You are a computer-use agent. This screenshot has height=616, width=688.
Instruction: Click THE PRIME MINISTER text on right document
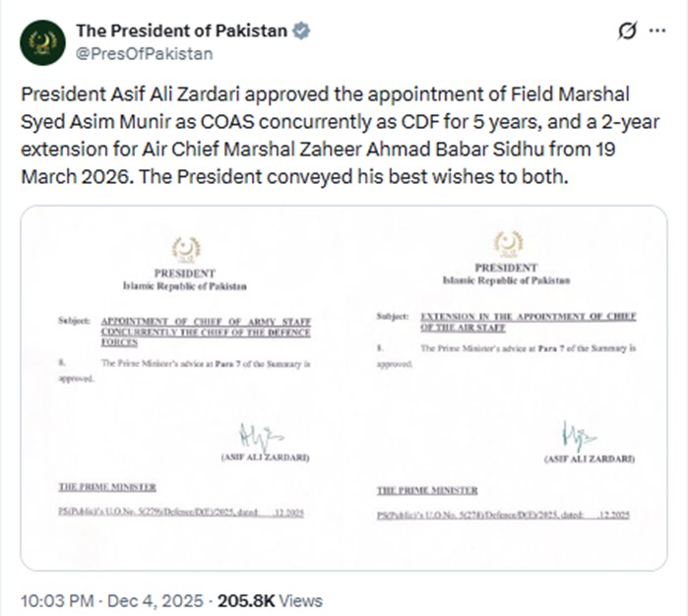click(x=427, y=490)
